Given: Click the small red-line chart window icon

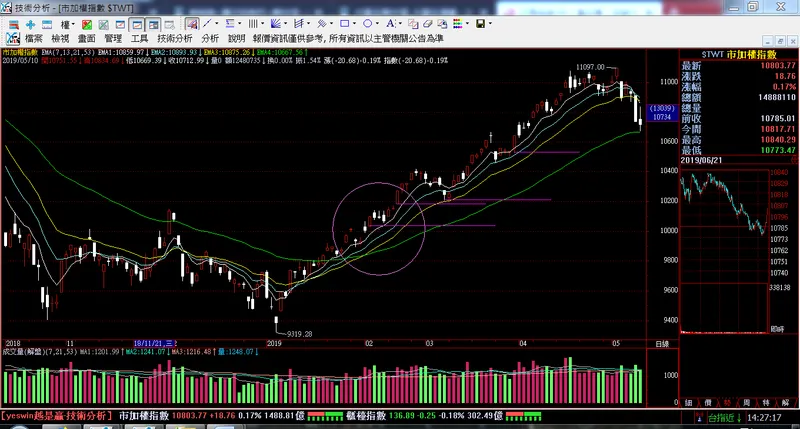Looking at the screenshot, I should [x=120, y=24].
